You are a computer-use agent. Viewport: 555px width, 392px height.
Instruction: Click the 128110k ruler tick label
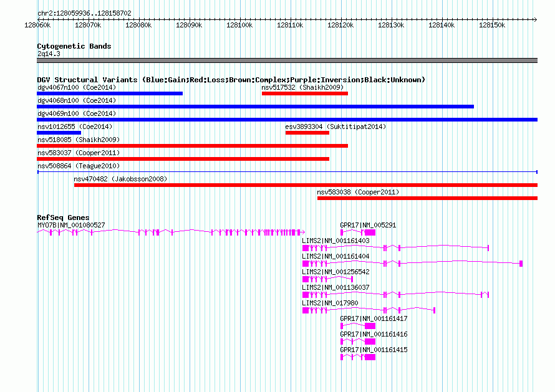point(290,25)
